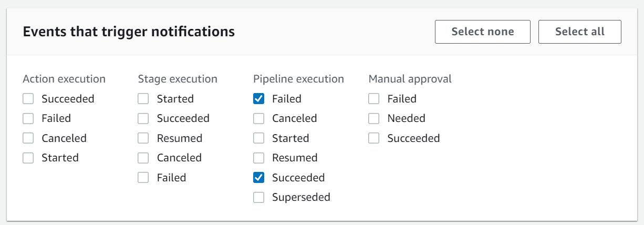Viewport: 644px width, 225px height.
Task: Disable Pipeline execution Succeeded checkbox
Action: coord(258,178)
